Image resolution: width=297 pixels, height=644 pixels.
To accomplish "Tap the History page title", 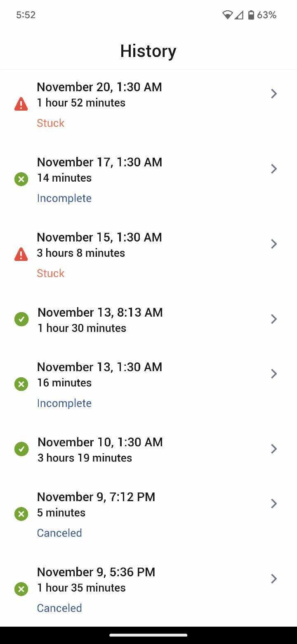I will coord(148,51).
